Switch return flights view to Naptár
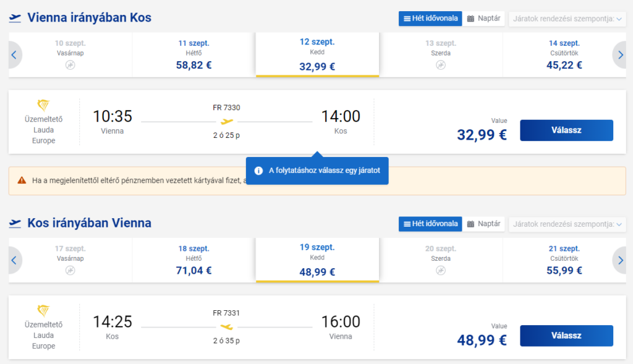Screen dimensions: 633x364 click(x=483, y=224)
